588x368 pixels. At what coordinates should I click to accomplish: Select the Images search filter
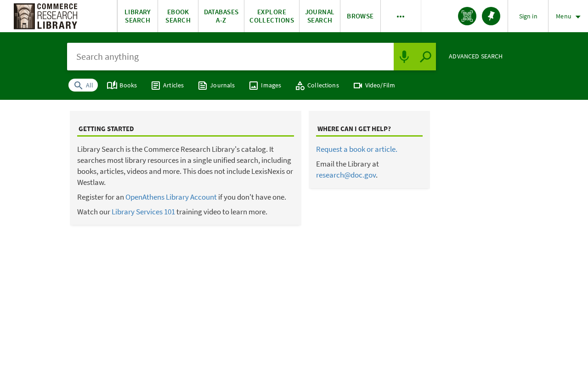(266, 85)
